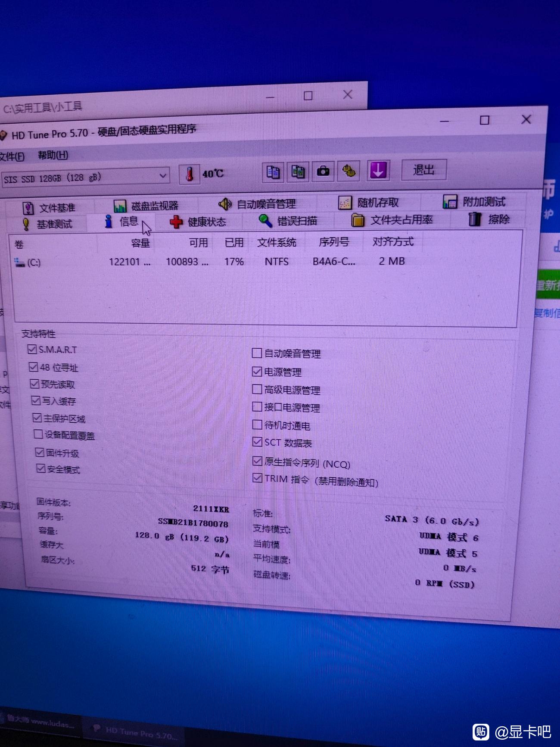Click the 对齐方式 column header
Viewport: 560px width, 747px height.
coord(393,241)
